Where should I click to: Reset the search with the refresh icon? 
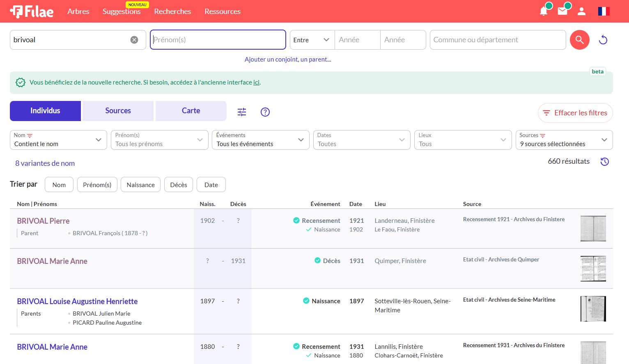[603, 40]
